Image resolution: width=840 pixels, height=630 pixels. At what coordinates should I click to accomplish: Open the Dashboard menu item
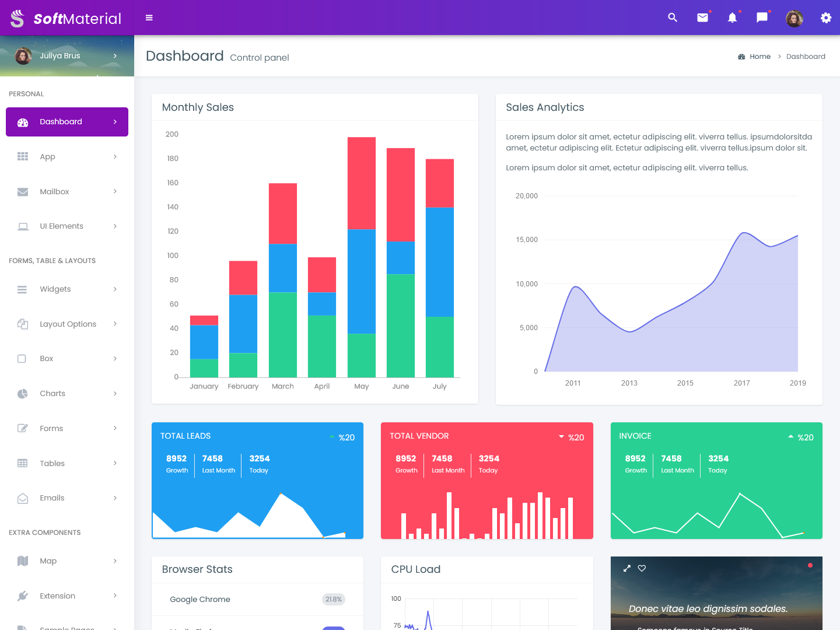67,122
